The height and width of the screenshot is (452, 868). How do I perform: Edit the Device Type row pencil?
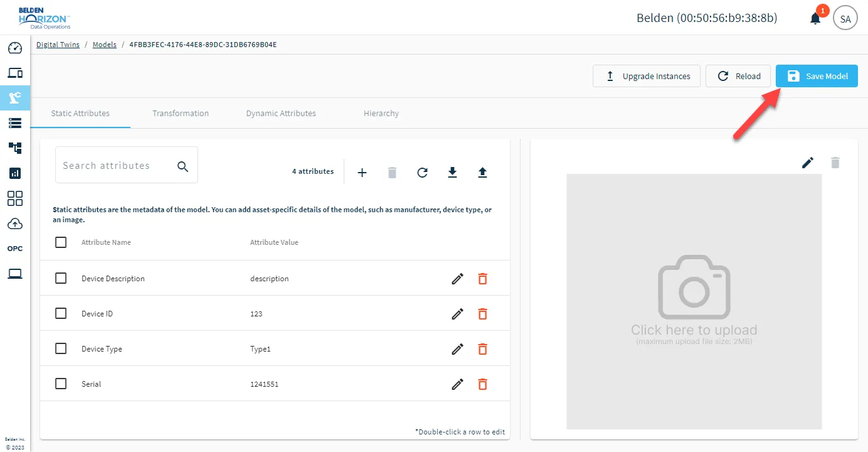[x=458, y=349]
